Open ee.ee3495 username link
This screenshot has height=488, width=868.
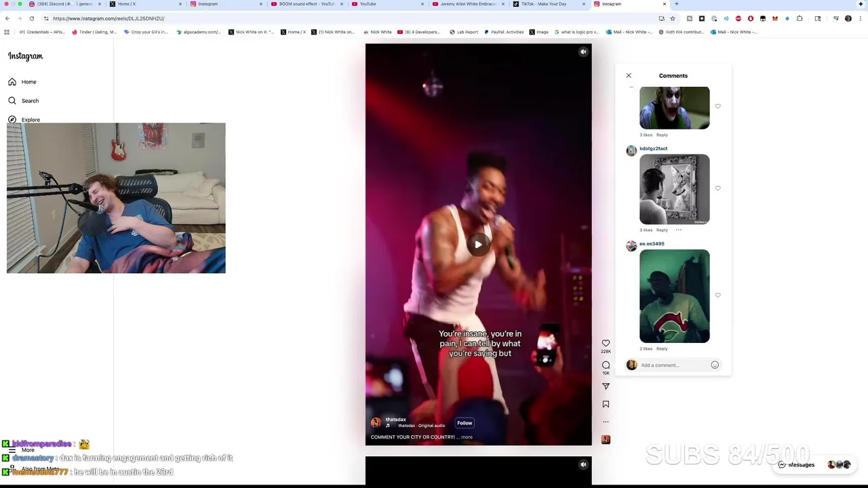[652, 243]
